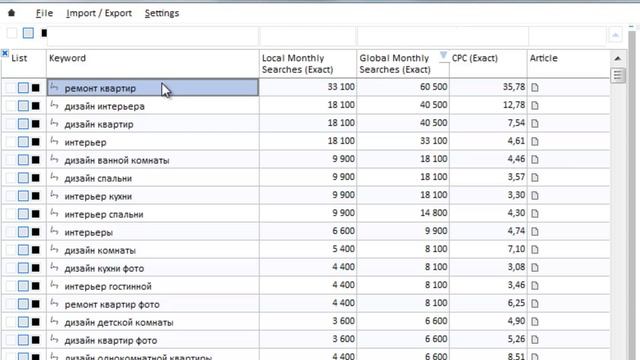Click local searches value 6 600
The width and height of the screenshot is (640, 360).
(x=343, y=231)
